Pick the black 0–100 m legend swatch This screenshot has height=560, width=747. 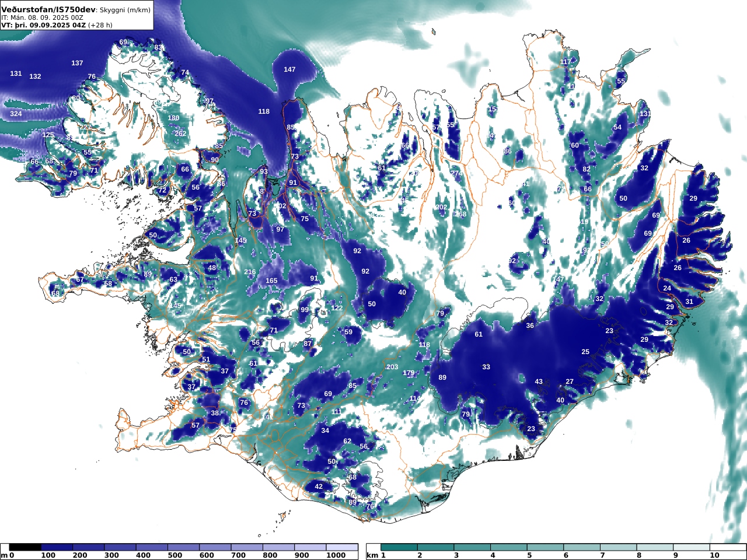click(25, 547)
